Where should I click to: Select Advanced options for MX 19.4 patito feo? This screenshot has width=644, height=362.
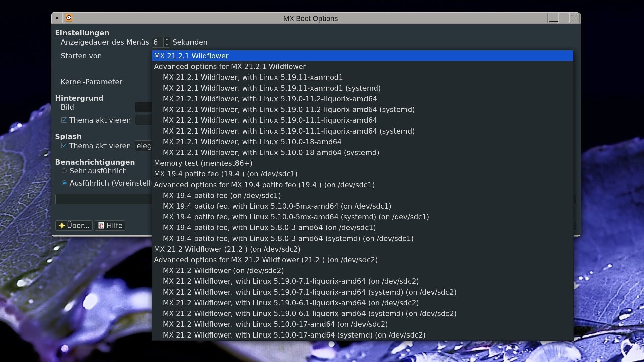coord(264,185)
